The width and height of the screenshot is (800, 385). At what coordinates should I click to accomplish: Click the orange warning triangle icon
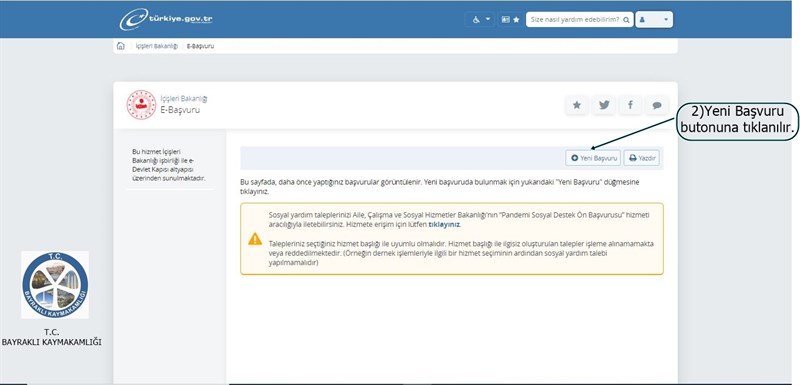click(255, 239)
